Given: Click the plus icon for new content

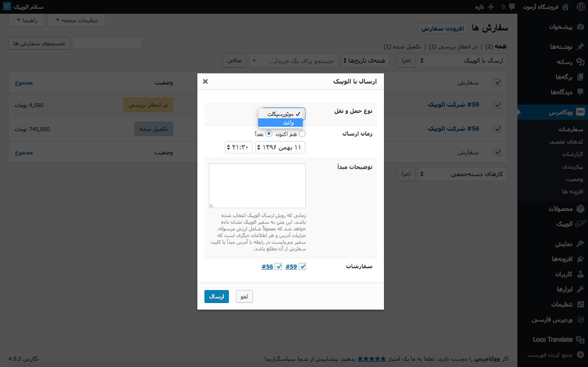Looking at the screenshot, I should tap(491, 7).
